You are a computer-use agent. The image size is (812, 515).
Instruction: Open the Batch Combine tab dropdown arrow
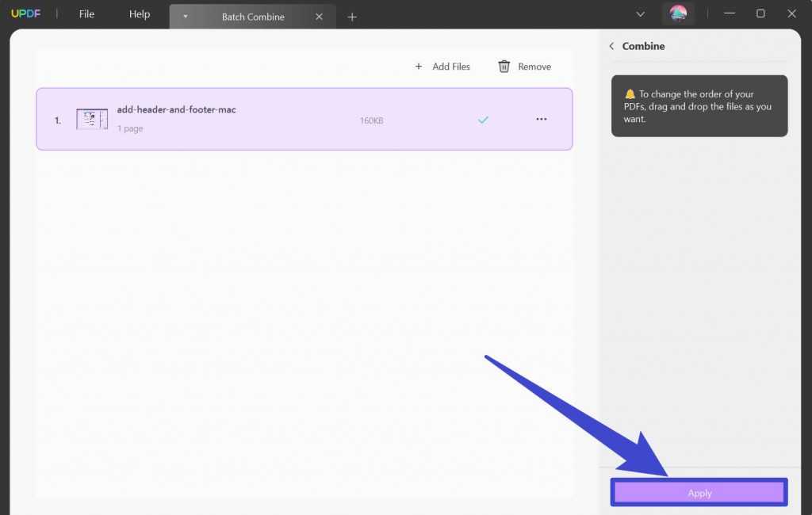click(186, 16)
